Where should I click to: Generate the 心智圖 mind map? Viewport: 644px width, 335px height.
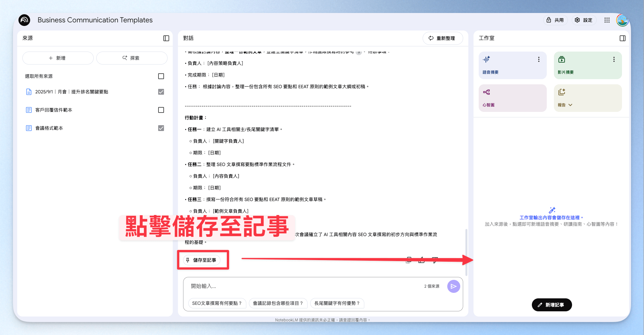[x=513, y=98]
